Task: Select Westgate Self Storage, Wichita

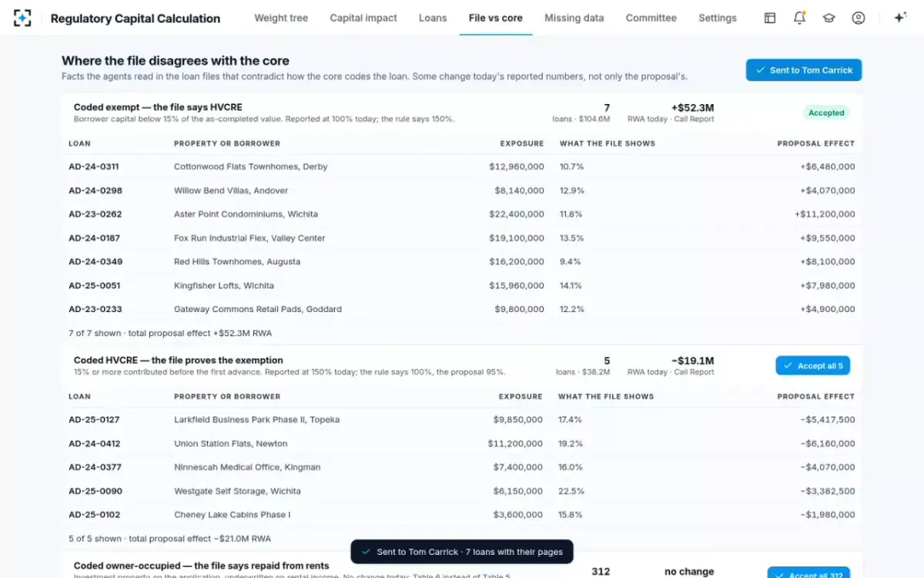Action: pyautogui.click(x=237, y=491)
